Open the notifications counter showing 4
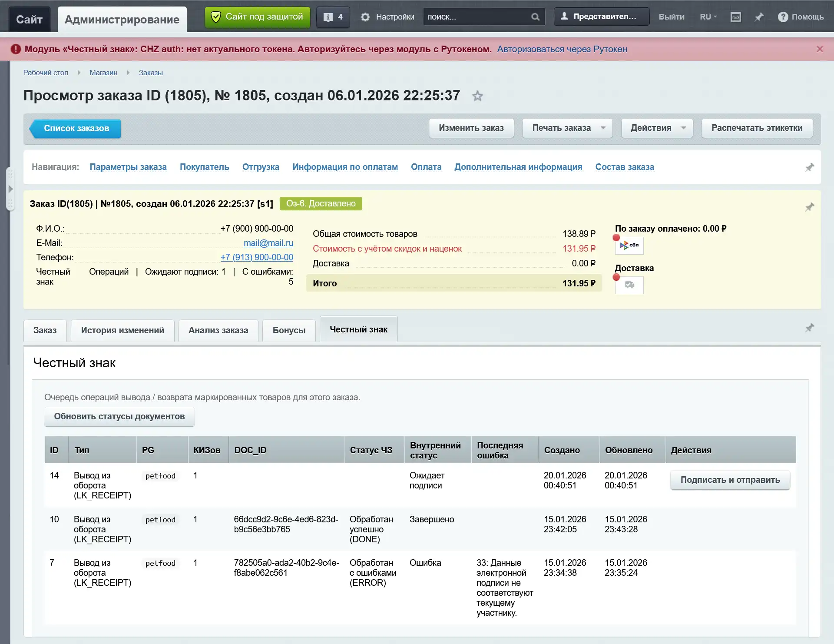Screen dimensions: 834x644 [x=333, y=17]
